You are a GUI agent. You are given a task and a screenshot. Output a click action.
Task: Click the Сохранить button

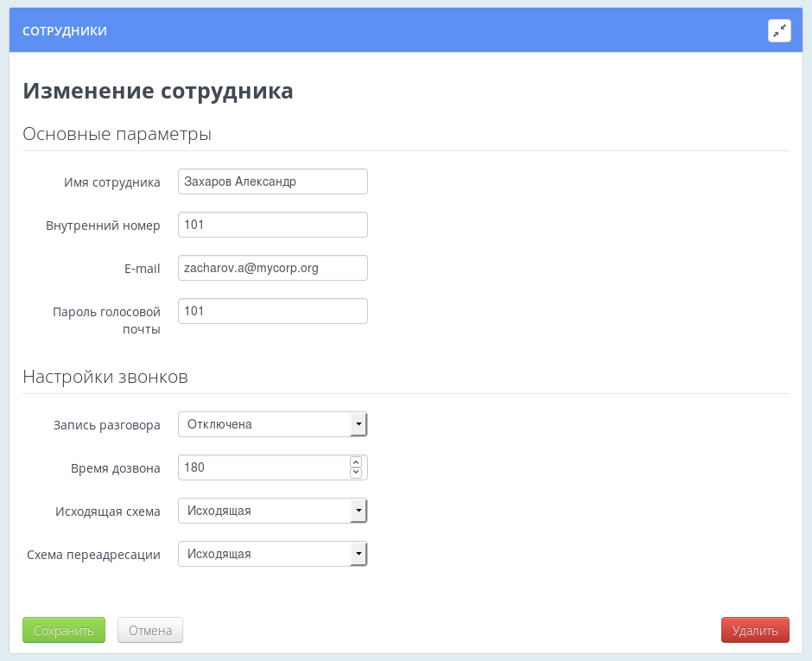(x=63, y=630)
